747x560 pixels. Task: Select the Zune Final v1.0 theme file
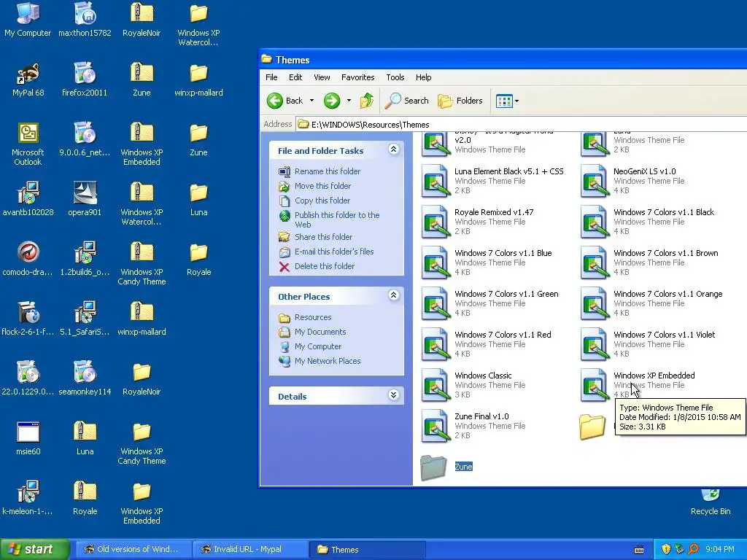(474, 426)
